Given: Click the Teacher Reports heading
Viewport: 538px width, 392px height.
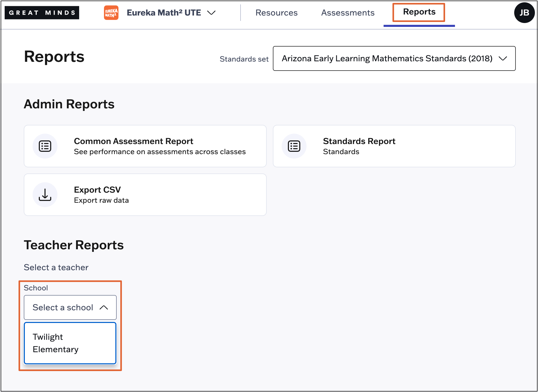Looking at the screenshot, I should coord(74,245).
